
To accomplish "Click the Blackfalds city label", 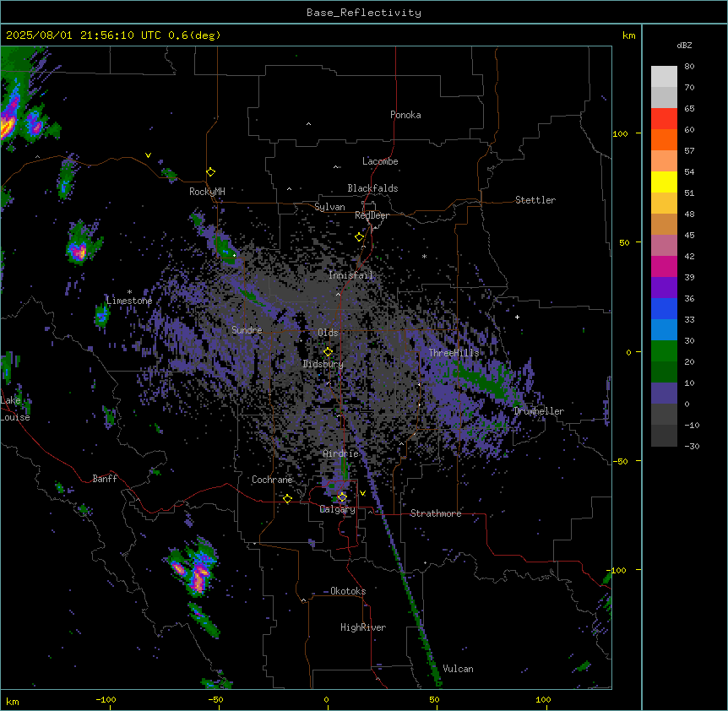I will tap(372, 188).
